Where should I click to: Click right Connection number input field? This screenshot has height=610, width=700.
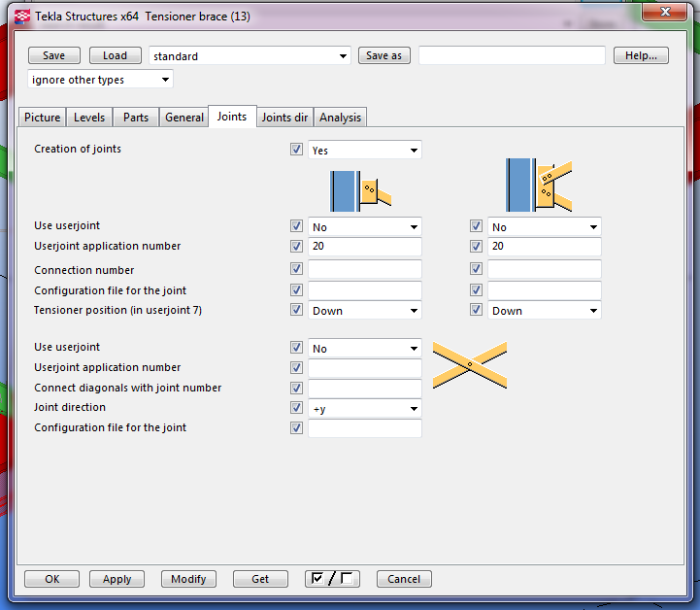(545, 269)
